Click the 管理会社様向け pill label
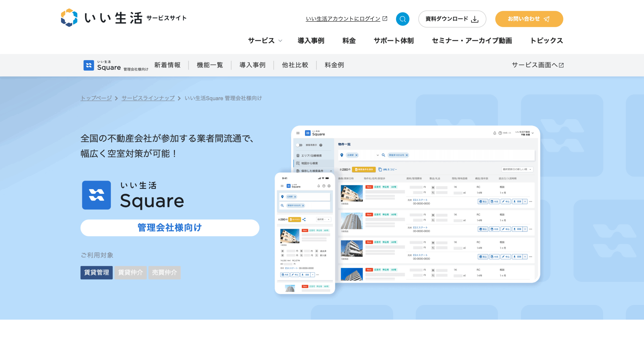Viewport: 644px width, 363px height. [170, 228]
